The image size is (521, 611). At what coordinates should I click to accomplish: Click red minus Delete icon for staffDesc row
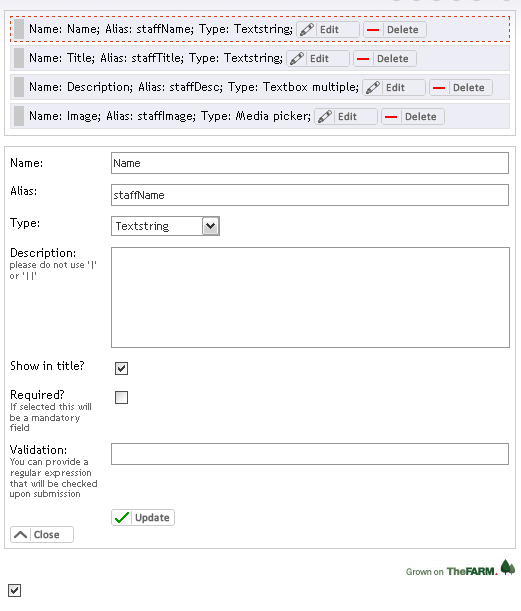pos(439,88)
